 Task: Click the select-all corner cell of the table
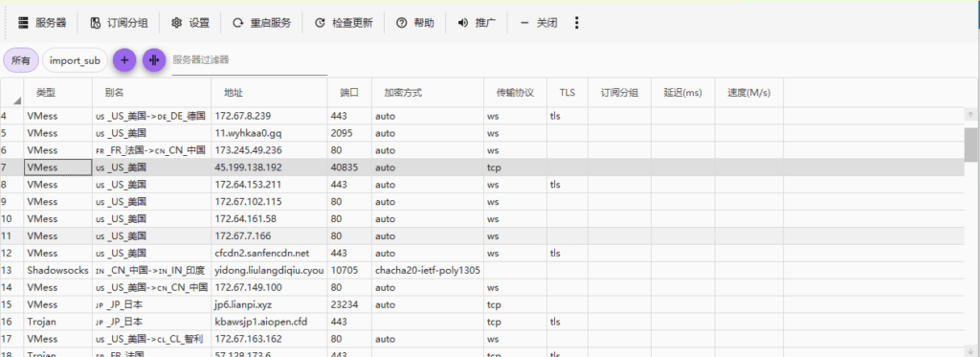11,93
